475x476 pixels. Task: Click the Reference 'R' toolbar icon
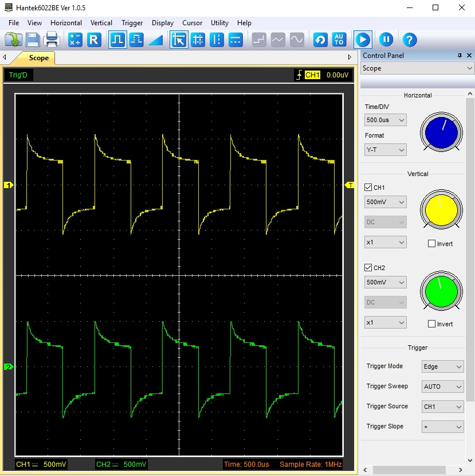pos(94,40)
